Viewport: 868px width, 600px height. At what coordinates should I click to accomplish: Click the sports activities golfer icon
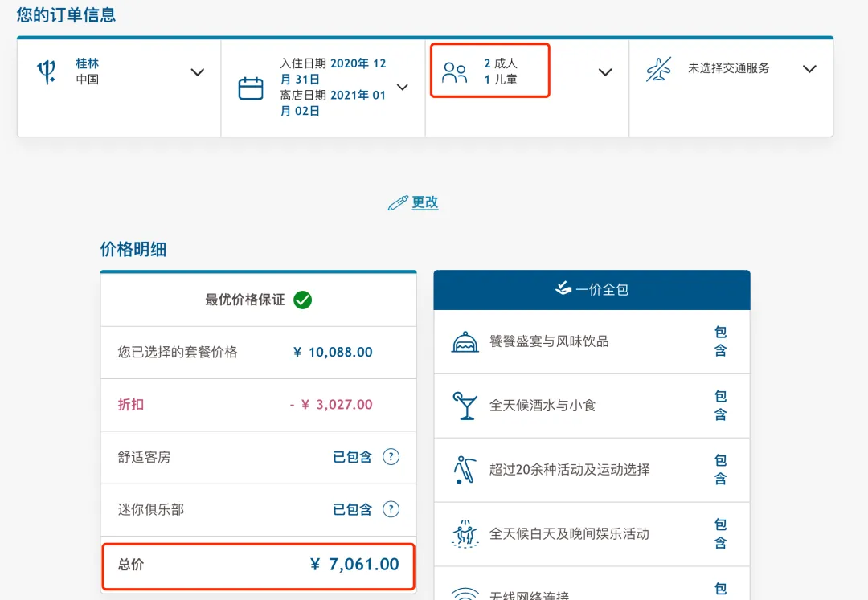465,470
